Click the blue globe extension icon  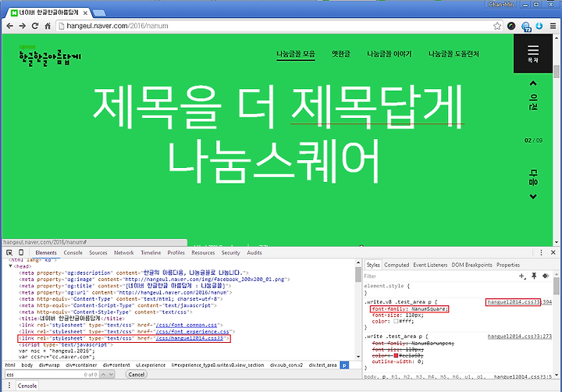click(x=526, y=27)
